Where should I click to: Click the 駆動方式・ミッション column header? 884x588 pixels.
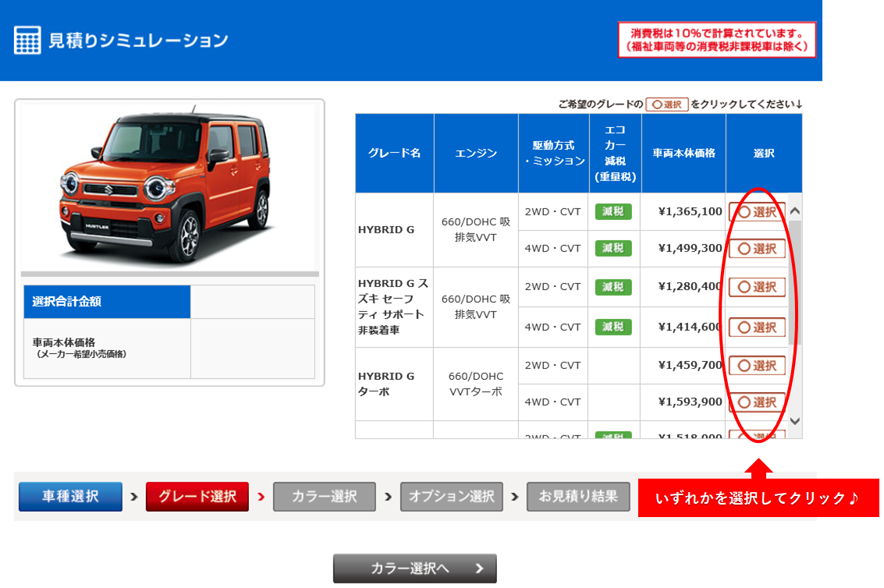[x=554, y=154]
